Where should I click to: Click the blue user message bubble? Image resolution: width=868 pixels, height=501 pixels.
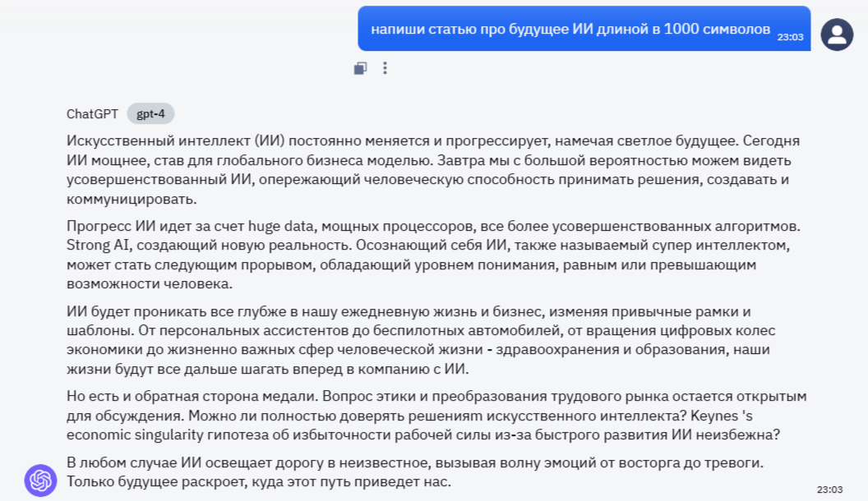584,29
